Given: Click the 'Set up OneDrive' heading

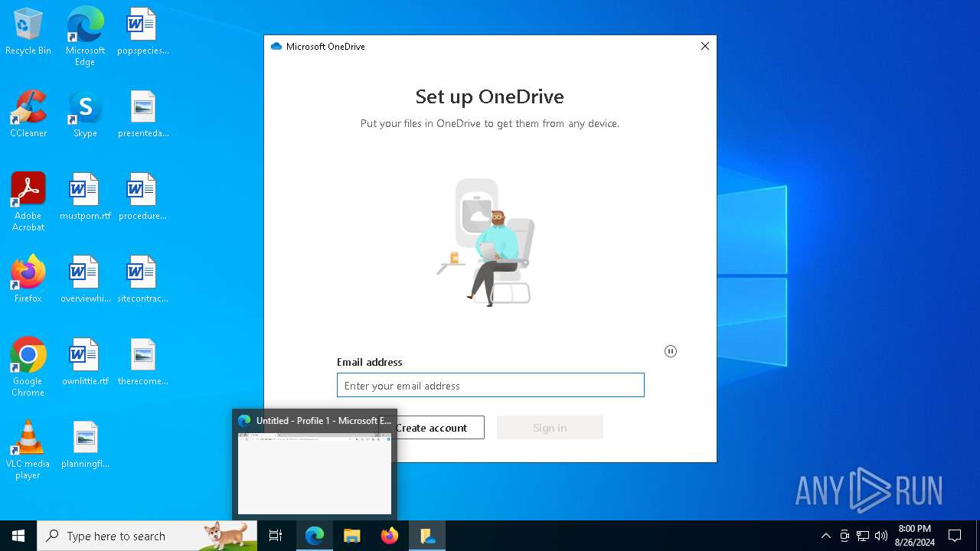Looking at the screenshot, I should coord(490,96).
